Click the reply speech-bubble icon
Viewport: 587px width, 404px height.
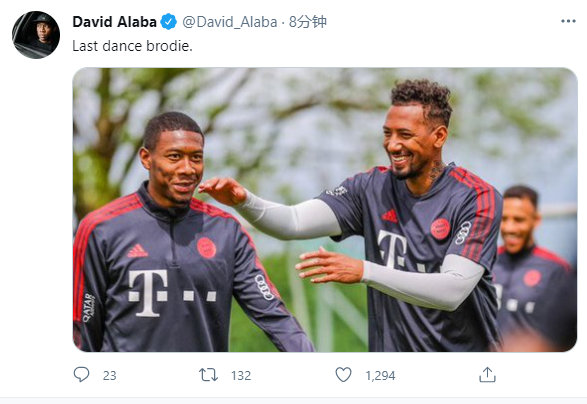tap(81, 374)
